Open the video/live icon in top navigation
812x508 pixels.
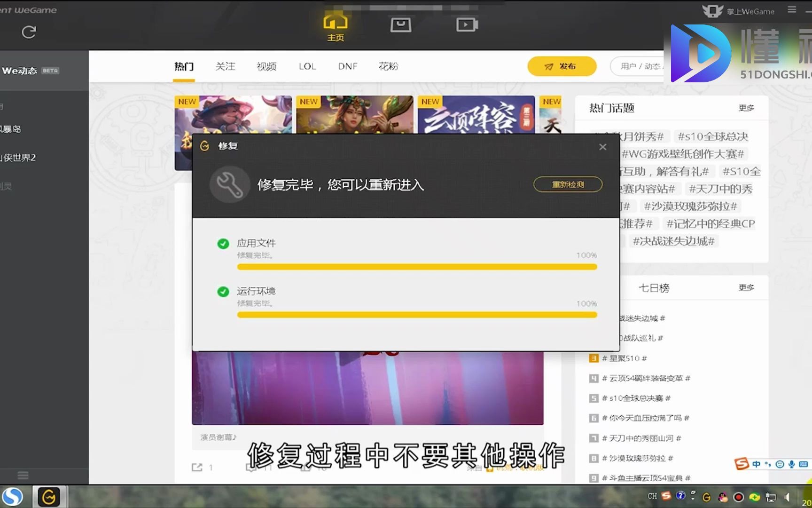pos(467,25)
